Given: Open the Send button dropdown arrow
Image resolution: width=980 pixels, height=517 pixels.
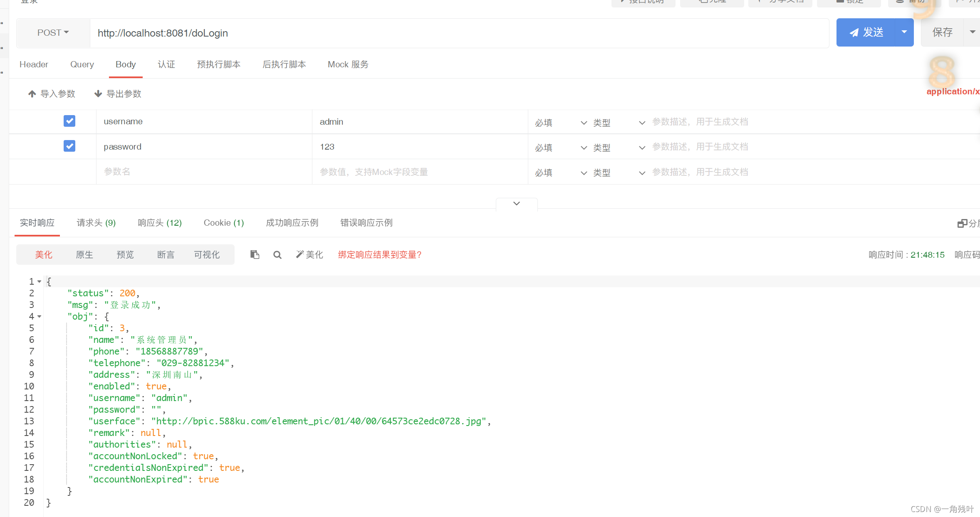Looking at the screenshot, I should click(x=904, y=32).
